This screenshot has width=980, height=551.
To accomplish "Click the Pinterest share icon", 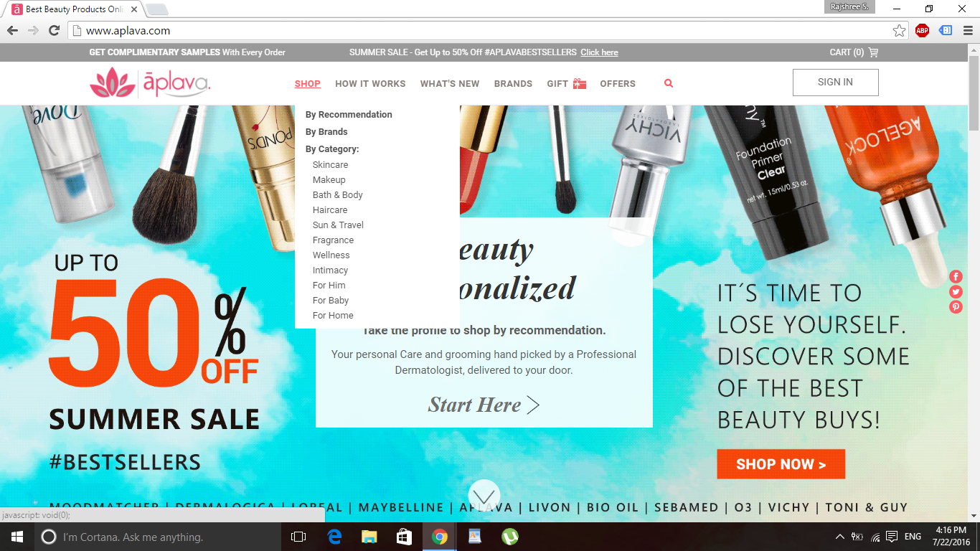I will pyautogui.click(x=956, y=307).
